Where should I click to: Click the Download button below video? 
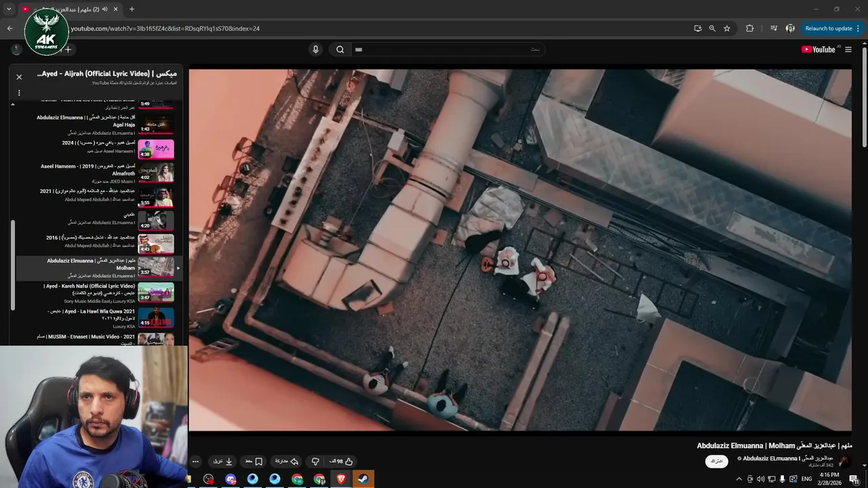pos(223,462)
